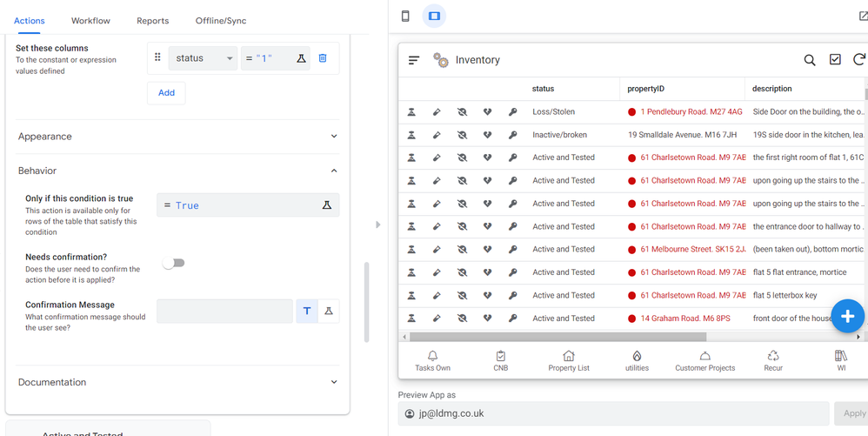The height and width of the screenshot is (436, 868).
Task: Switch to the Workflow tab
Action: pyautogui.click(x=90, y=21)
